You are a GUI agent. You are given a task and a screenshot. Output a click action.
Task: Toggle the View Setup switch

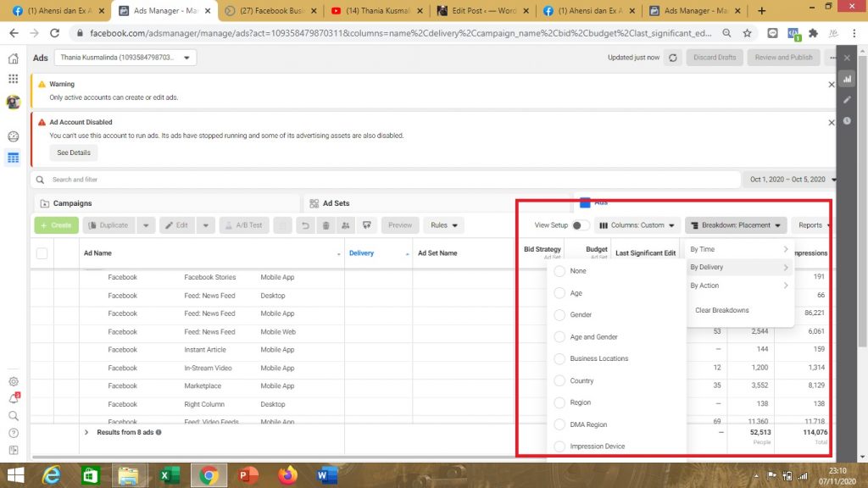[x=581, y=225]
